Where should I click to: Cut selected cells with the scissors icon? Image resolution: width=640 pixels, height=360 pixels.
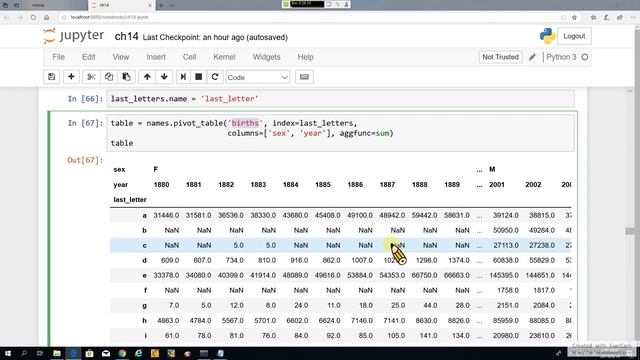(x=91, y=77)
